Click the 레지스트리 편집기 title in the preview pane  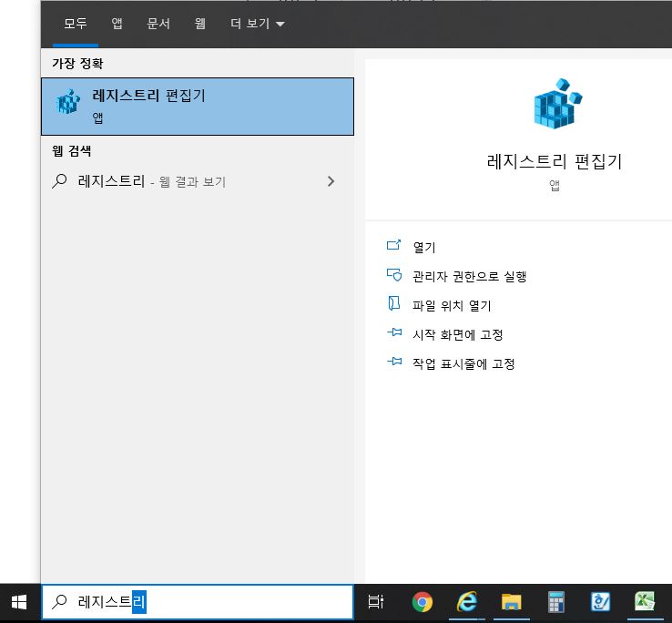point(555,161)
